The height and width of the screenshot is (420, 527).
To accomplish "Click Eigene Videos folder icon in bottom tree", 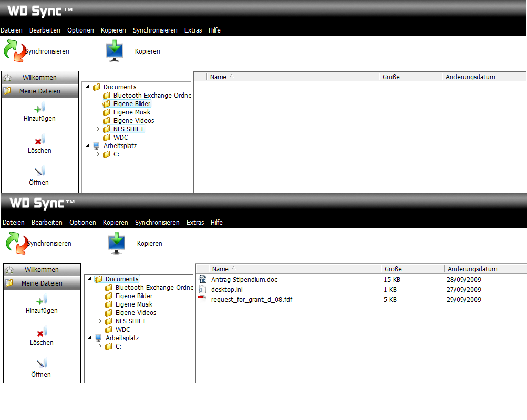I will [109, 312].
